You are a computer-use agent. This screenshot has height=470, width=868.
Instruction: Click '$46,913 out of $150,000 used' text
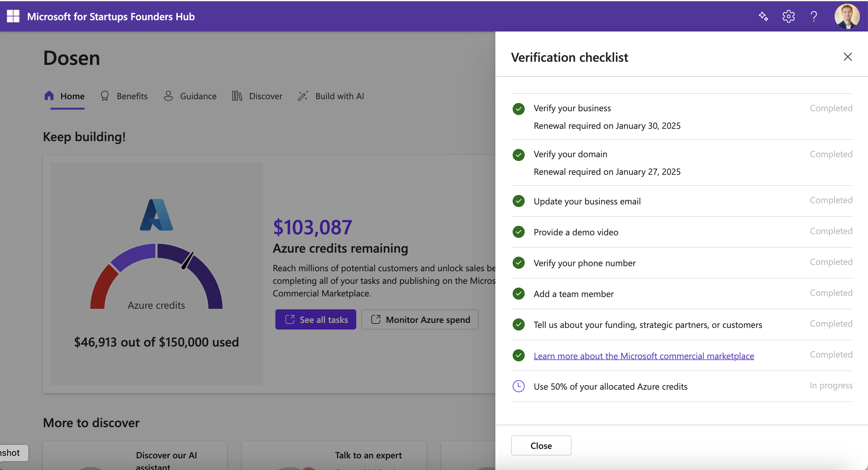tap(156, 342)
